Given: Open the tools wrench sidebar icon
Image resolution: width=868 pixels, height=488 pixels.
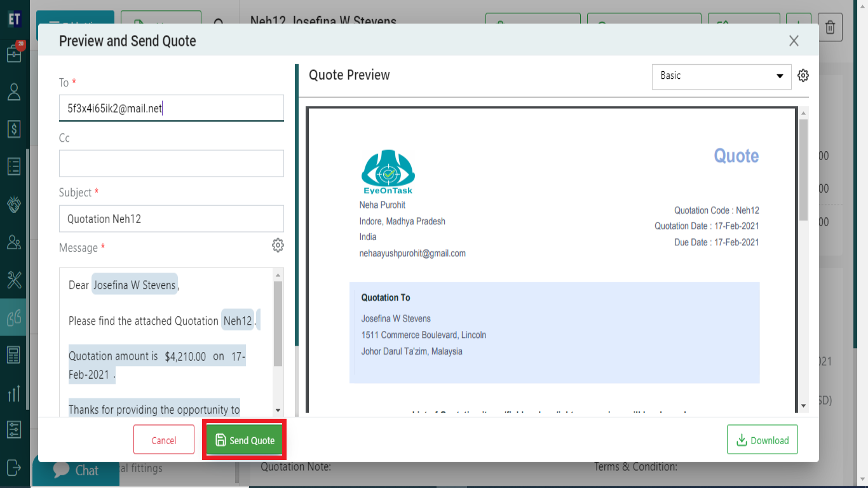Looking at the screenshot, I should point(14,279).
